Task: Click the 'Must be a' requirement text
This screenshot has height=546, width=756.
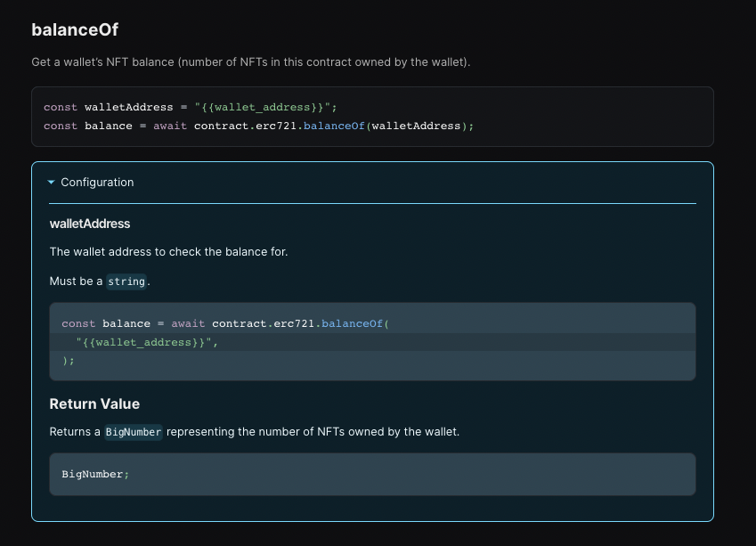Action: pos(77,281)
